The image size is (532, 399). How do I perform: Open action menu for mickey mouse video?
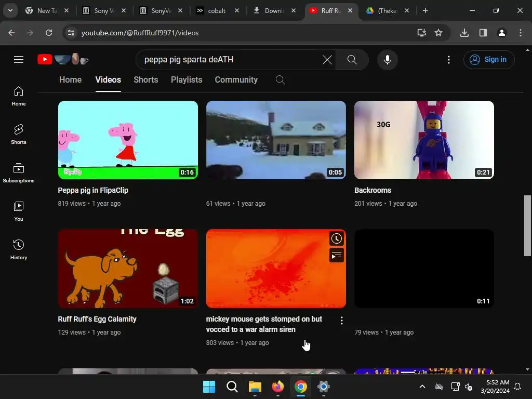(341, 321)
